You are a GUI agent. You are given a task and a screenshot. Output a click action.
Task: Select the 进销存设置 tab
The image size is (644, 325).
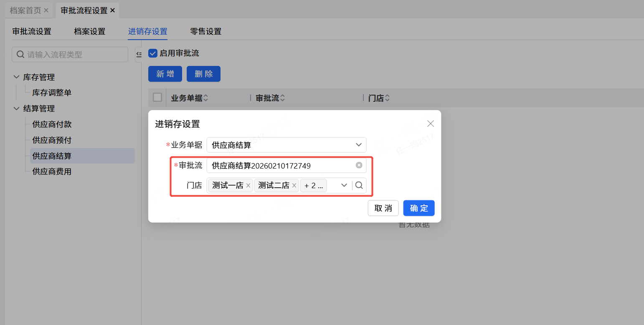click(148, 31)
